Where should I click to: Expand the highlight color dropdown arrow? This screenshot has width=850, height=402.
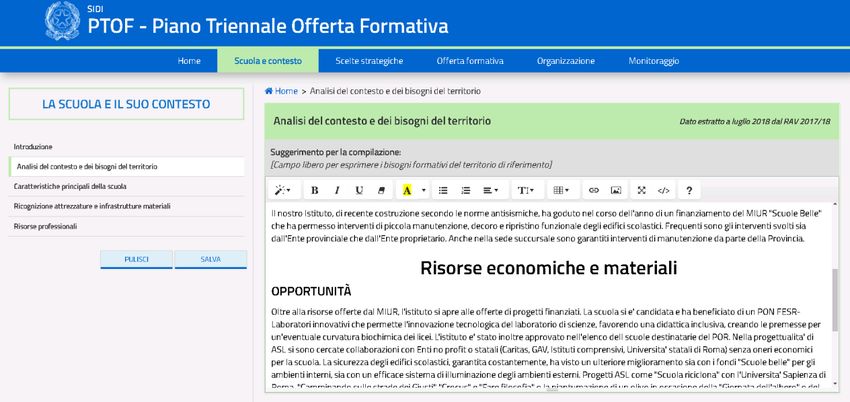pos(423,190)
